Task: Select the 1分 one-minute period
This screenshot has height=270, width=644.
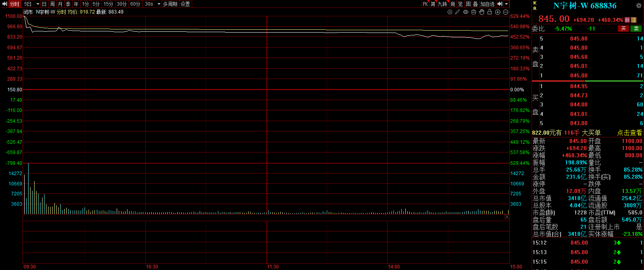Action: [85, 4]
